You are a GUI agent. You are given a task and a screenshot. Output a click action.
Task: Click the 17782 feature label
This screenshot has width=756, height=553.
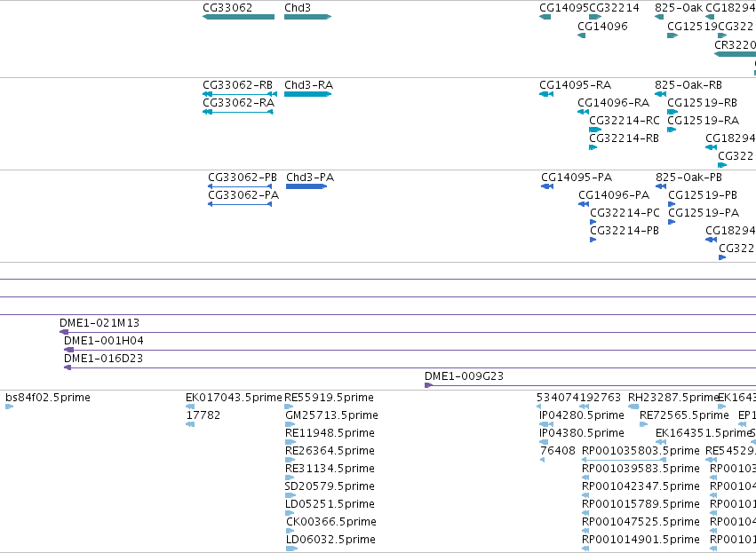point(203,415)
